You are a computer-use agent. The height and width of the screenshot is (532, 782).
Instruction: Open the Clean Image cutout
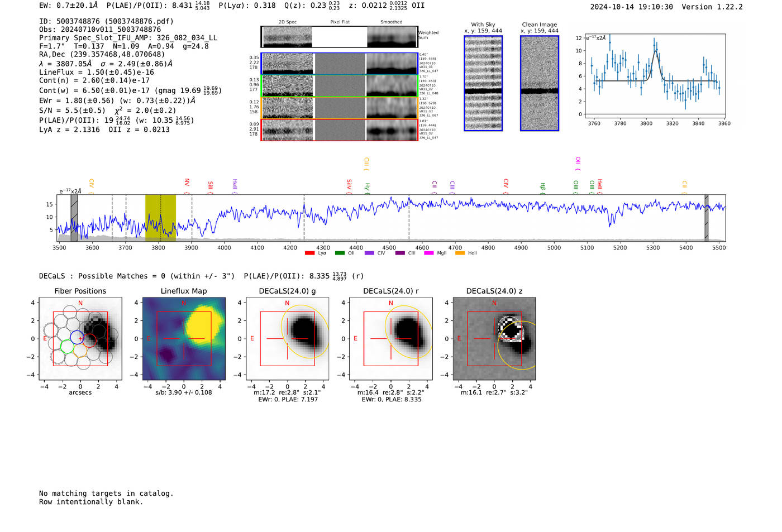(x=540, y=83)
